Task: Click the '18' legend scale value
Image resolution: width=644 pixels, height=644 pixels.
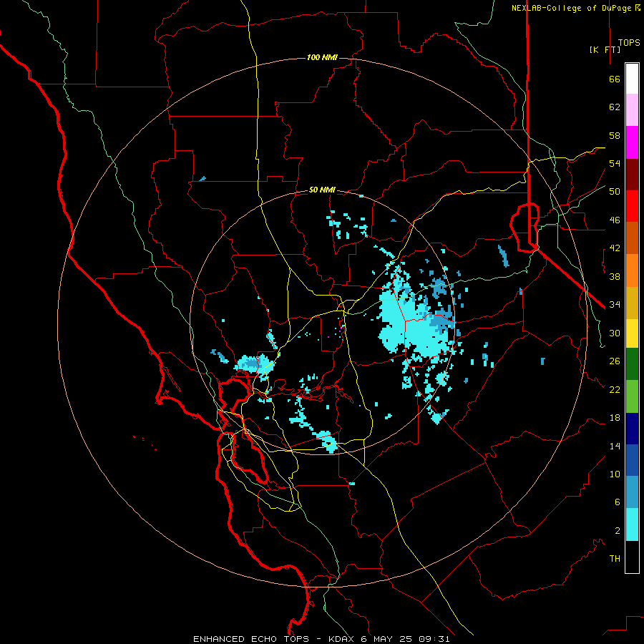Action: 615,418
